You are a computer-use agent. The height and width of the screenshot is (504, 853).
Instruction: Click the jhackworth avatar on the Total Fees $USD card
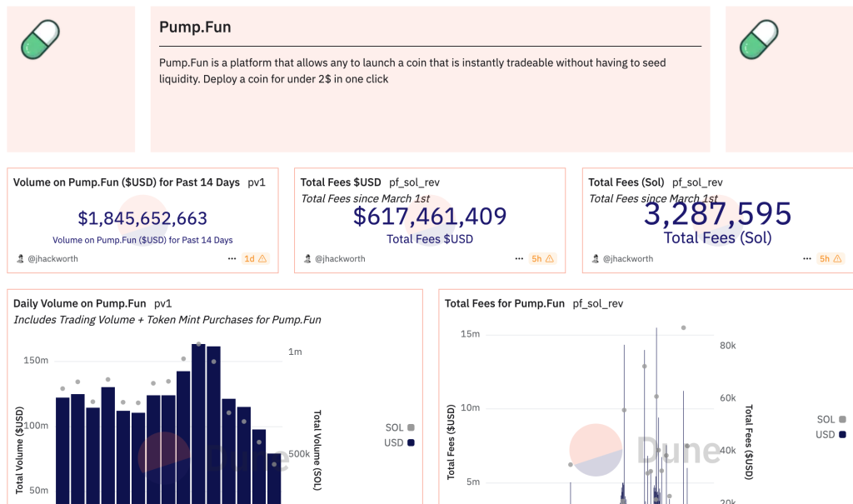coord(307,259)
